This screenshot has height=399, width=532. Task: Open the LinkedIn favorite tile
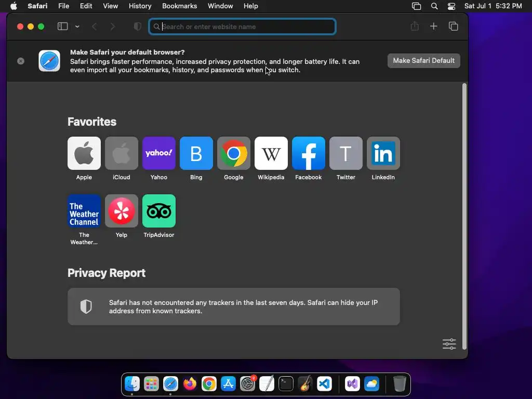383,153
